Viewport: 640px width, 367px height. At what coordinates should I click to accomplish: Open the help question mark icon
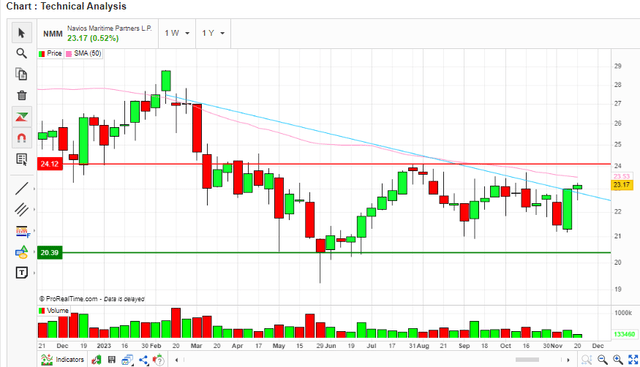click(x=159, y=360)
